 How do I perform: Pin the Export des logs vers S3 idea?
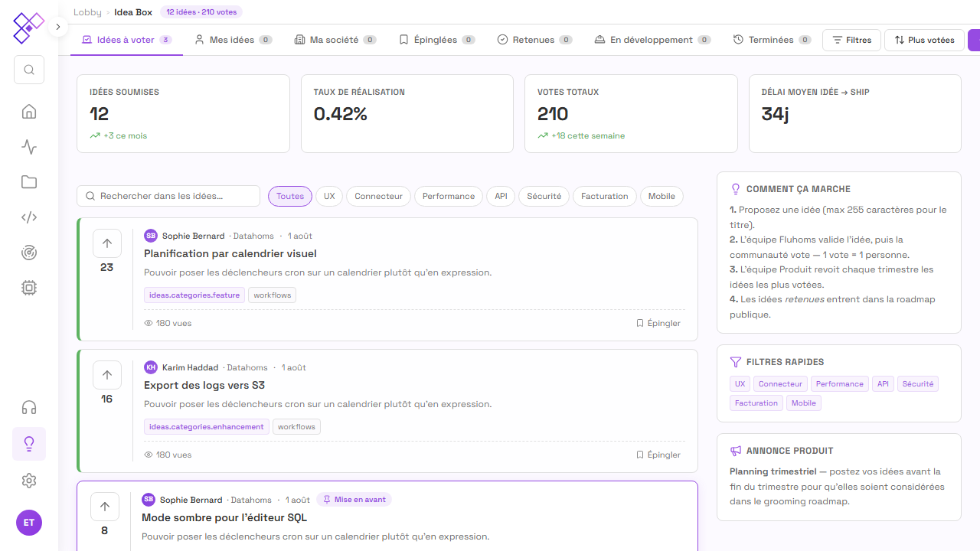click(658, 455)
